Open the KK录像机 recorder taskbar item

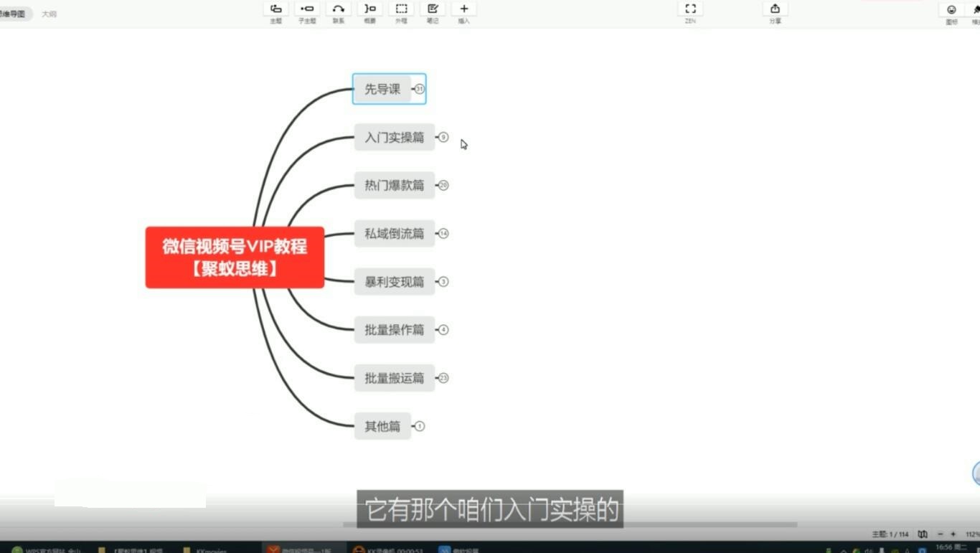point(388,549)
